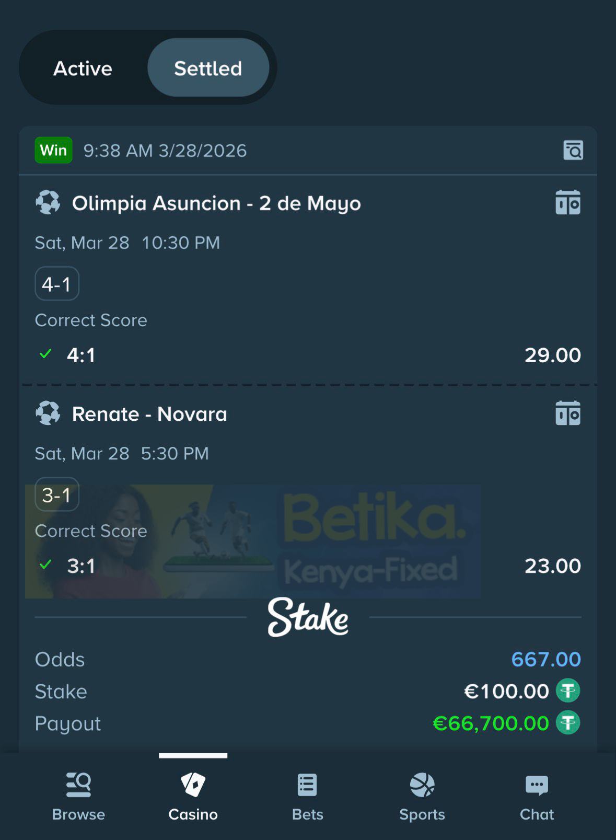This screenshot has height=840, width=616.
Task: Click the soccer ball icon beside Renate - Novara
Action: click(x=48, y=413)
